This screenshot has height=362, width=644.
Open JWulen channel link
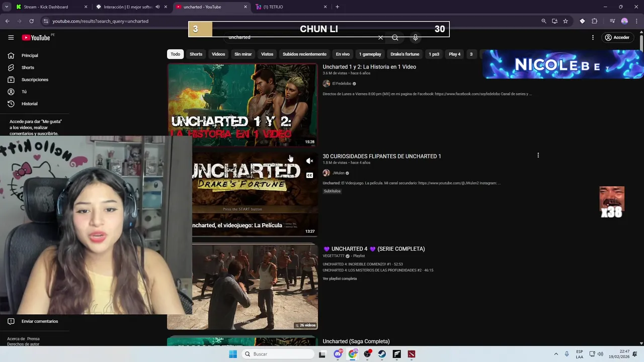pyautogui.click(x=338, y=173)
